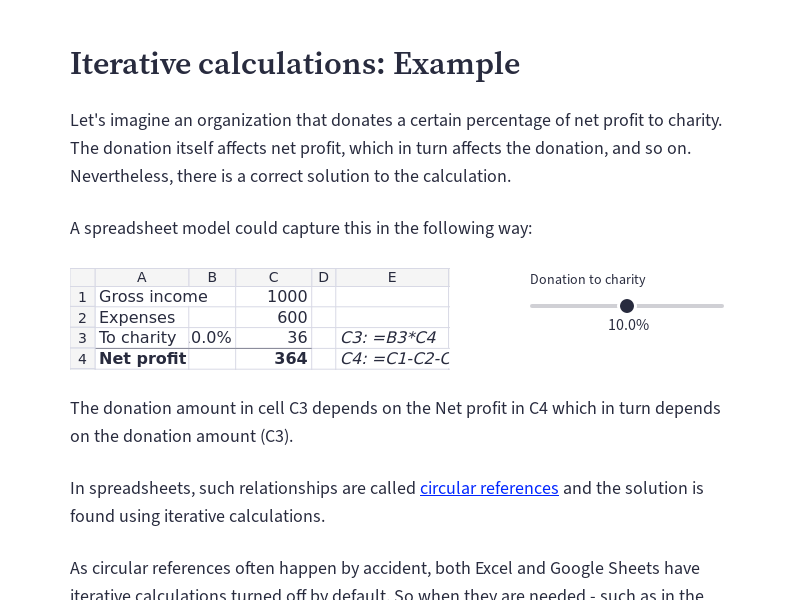The image size is (800, 600).
Task: Click the bold 364 result cell
Action: pyautogui.click(x=273, y=358)
